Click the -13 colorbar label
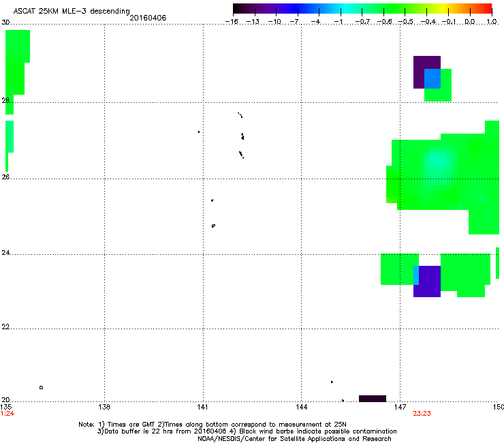This screenshot has height=443, width=504. pos(253,22)
